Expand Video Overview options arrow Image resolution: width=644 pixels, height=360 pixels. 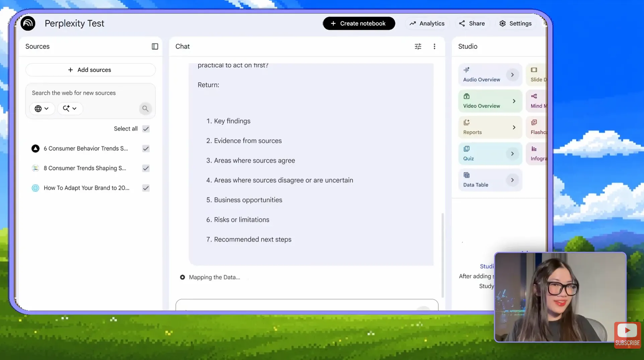(514, 101)
